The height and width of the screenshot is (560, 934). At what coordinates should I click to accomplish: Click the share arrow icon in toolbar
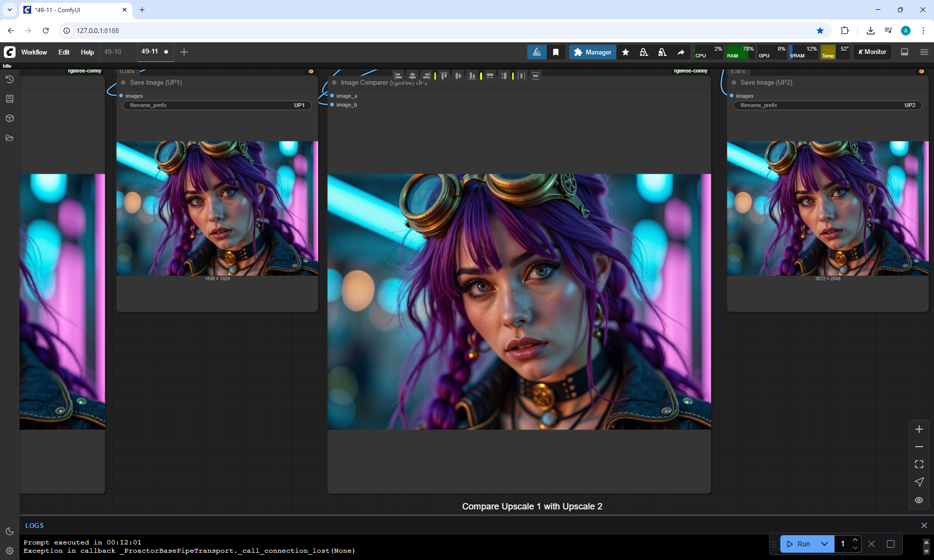681,52
